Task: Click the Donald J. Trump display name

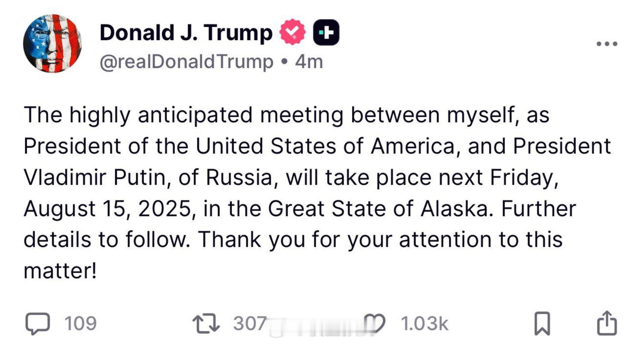Action: 186,32
